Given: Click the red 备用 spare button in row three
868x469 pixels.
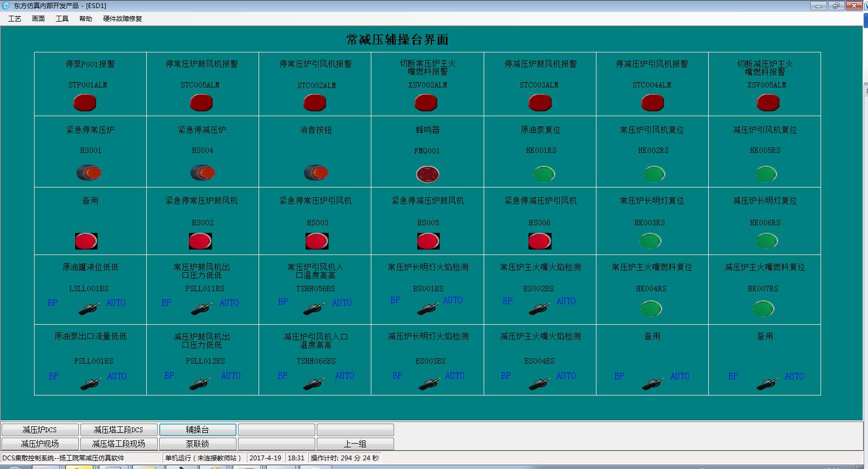Looking at the screenshot, I should point(86,241).
